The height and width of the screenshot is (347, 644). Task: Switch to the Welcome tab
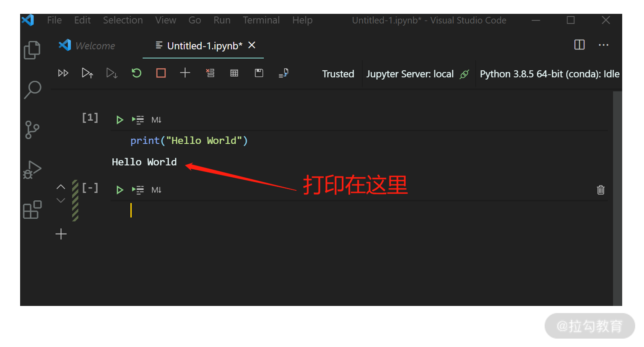pos(87,46)
